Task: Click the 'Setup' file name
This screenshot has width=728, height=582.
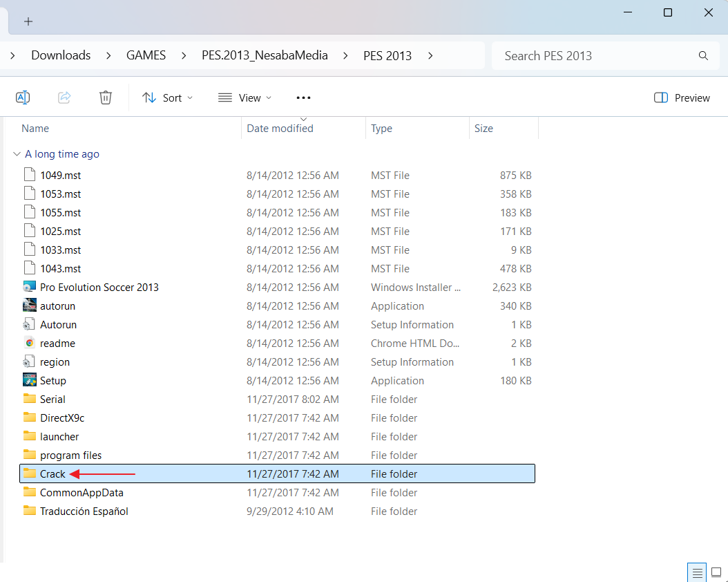Action: pyautogui.click(x=53, y=381)
